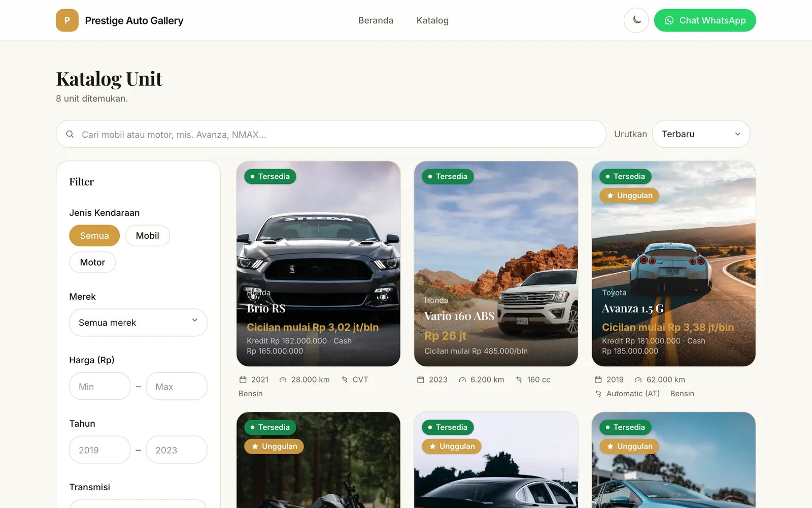The image size is (812, 508).
Task: Open the Urutkan Terbaru sort dropdown
Action: (x=701, y=134)
